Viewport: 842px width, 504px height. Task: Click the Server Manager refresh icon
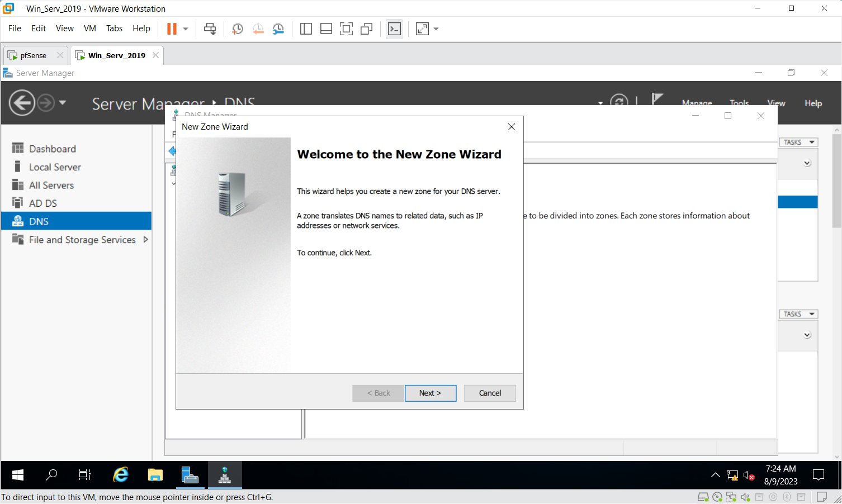[x=618, y=101]
